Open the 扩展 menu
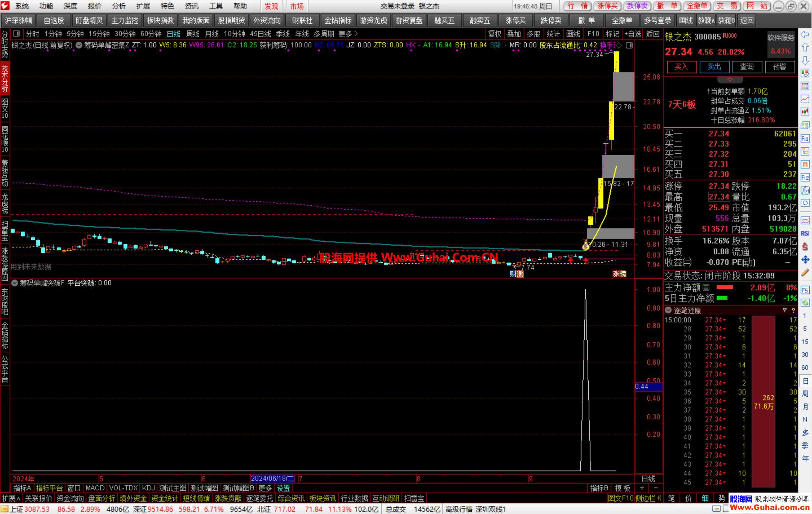Viewport: 812px width, 514px height. click(143, 6)
